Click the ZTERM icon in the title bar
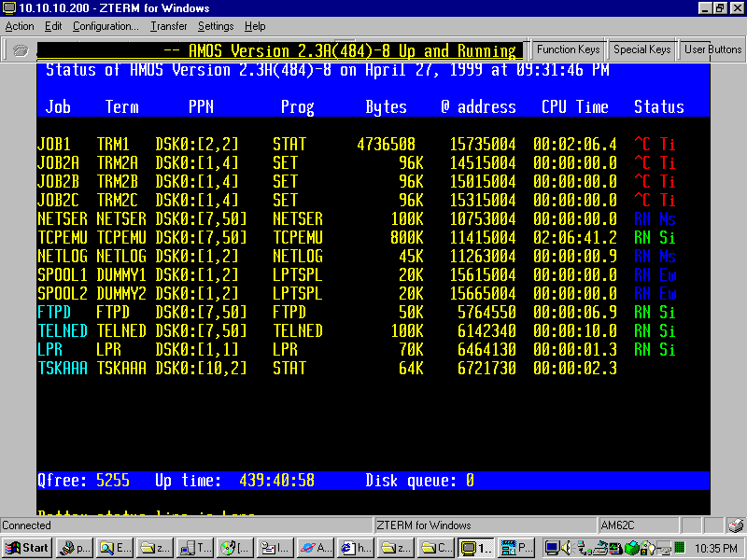Screen dimensions: 747x560 pos(9,7)
